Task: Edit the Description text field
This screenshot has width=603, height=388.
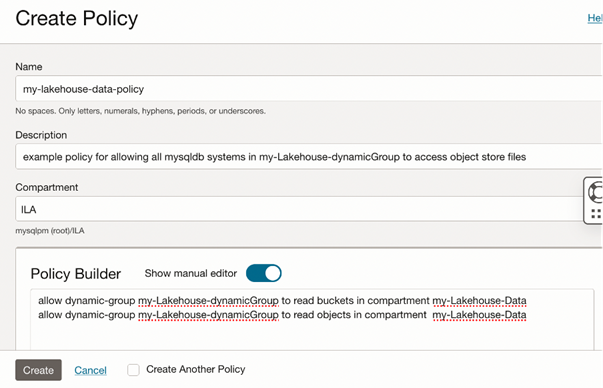Action: point(309,157)
